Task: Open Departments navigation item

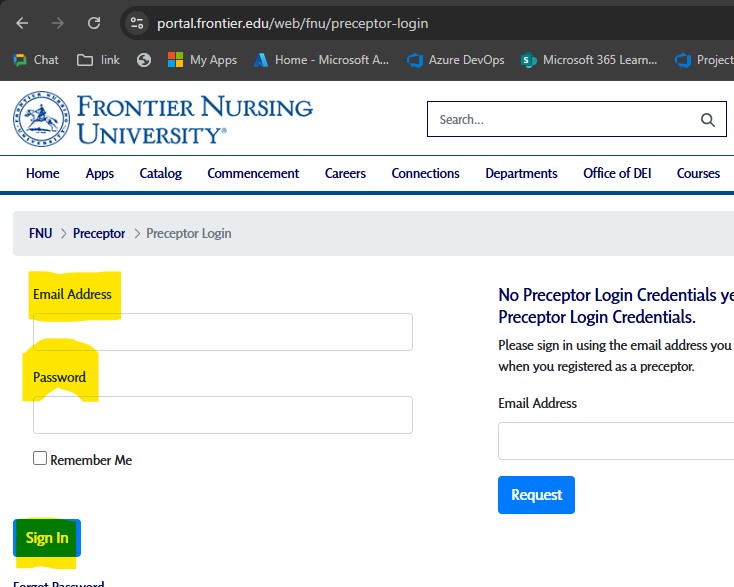Action: point(521,173)
